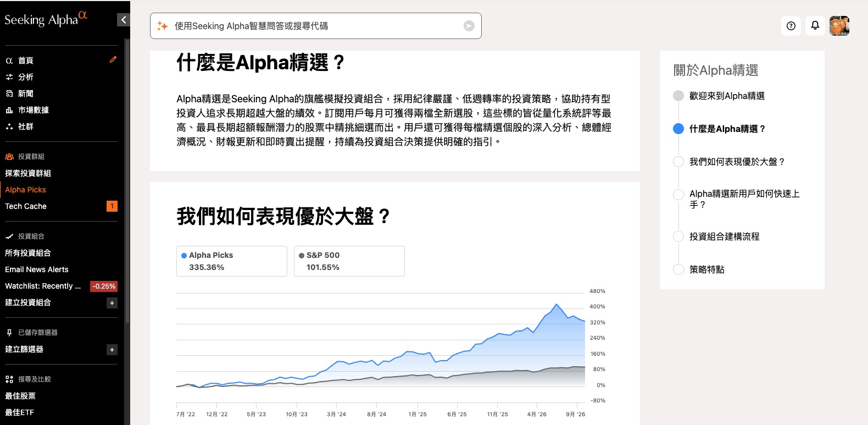
Task: Click the 關於Alpha精選 panel heading
Action: pos(716,70)
